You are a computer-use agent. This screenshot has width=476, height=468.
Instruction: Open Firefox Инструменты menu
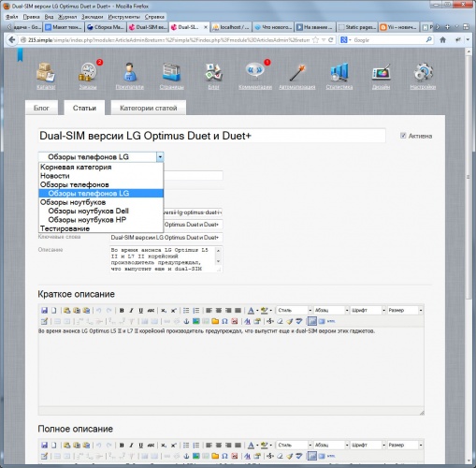tap(124, 17)
